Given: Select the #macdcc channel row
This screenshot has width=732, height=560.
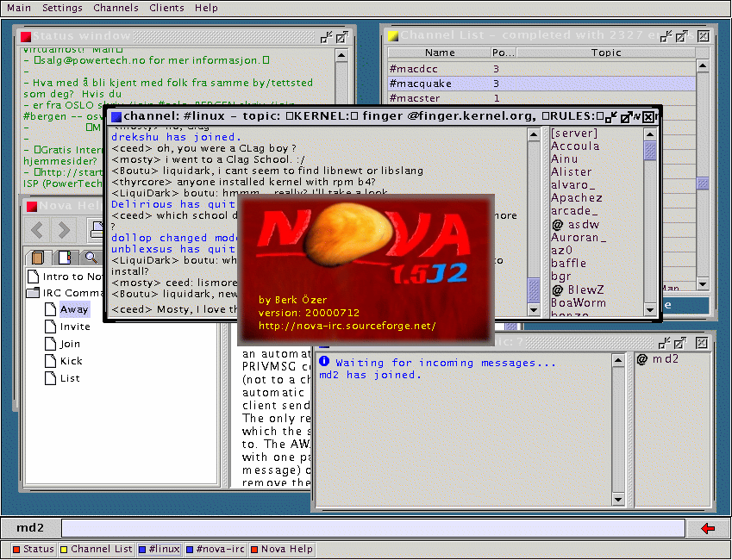Looking at the screenshot, I should pos(541,69).
